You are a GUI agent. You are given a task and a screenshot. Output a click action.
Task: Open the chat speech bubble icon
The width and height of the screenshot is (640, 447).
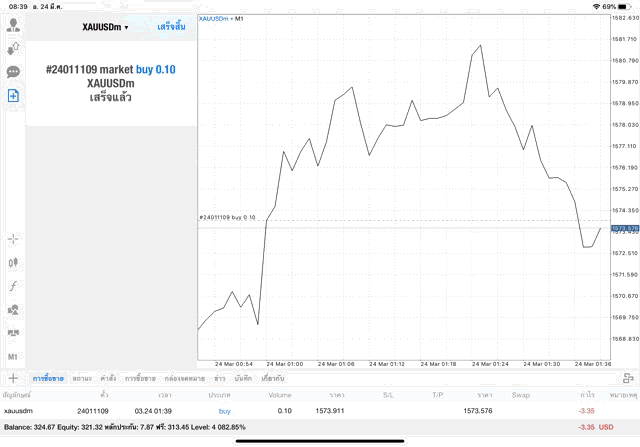(x=14, y=72)
